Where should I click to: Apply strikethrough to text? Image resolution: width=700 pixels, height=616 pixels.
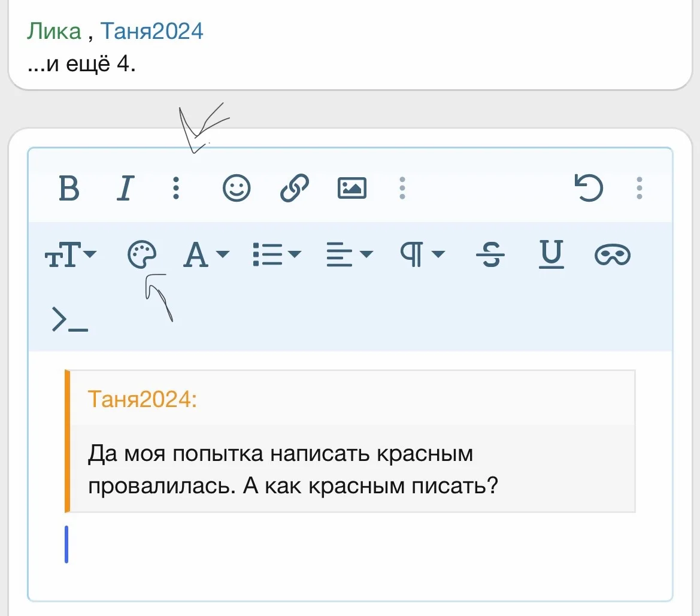(490, 256)
